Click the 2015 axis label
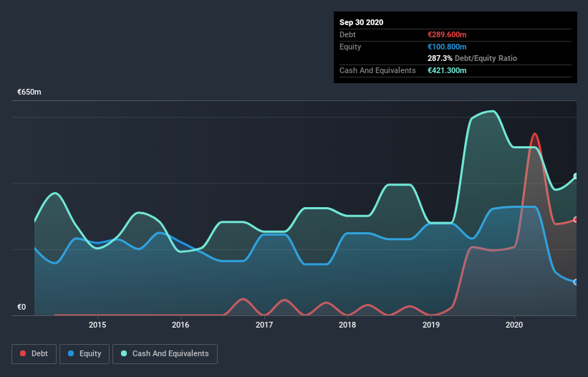The height and width of the screenshot is (377, 588). click(x=97, y=325)
